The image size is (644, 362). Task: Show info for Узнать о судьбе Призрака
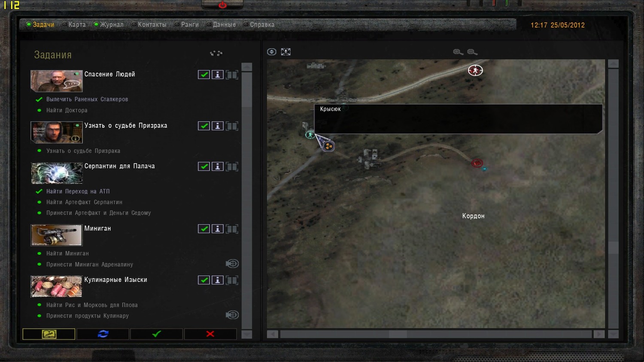click(x=218, y=126)
